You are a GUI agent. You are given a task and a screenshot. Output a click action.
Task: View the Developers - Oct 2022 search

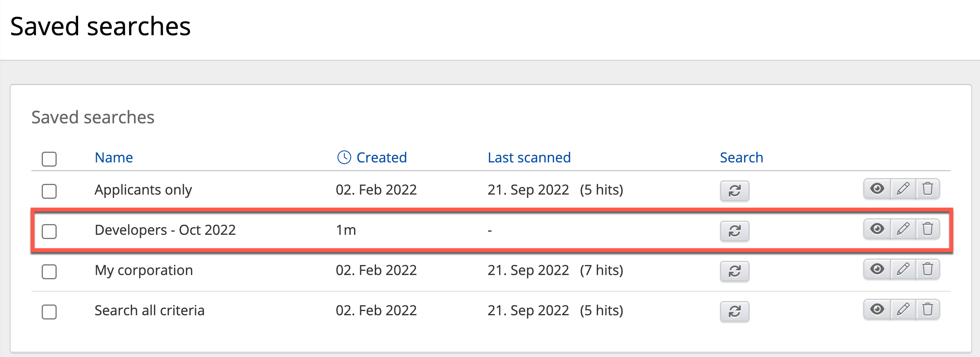(x=877, y=229)
